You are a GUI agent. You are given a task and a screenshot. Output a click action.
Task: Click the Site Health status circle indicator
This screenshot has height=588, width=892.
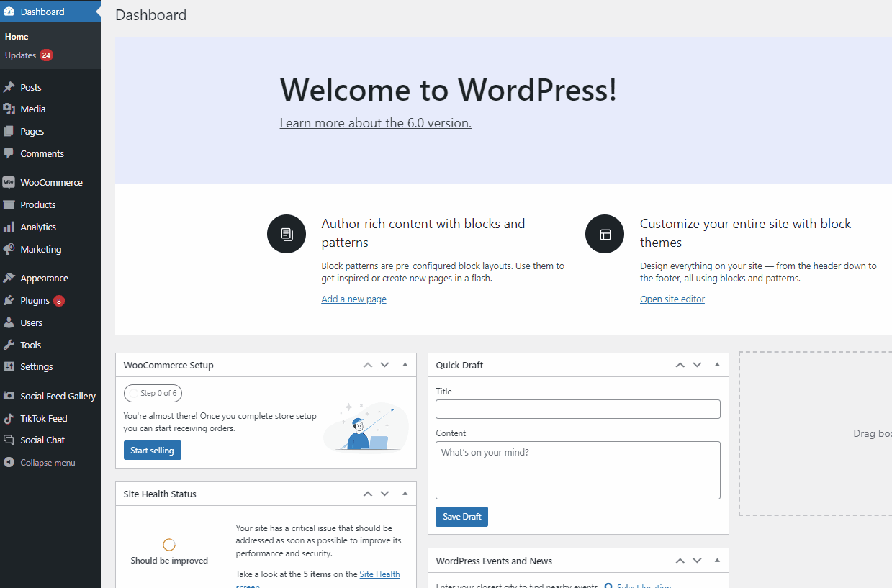(169, 545)
